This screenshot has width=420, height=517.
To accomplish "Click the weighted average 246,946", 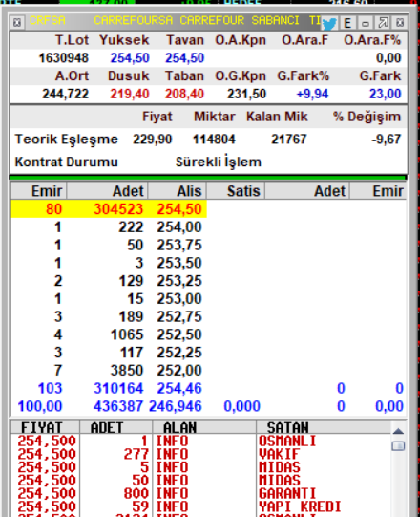I will click(x=176, y=406).
